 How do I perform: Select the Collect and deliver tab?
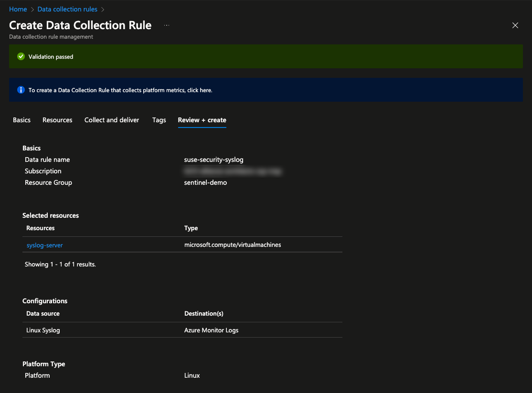click(x=111, y=120)
